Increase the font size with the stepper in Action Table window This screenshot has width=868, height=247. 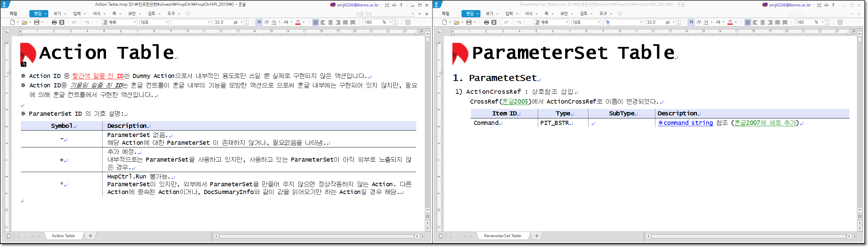[x=246, y=21]
